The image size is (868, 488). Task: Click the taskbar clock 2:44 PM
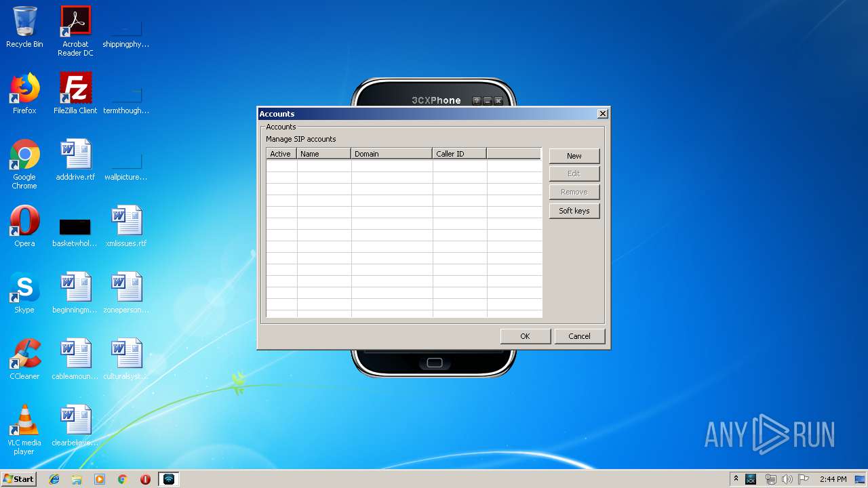click(833, 479)
